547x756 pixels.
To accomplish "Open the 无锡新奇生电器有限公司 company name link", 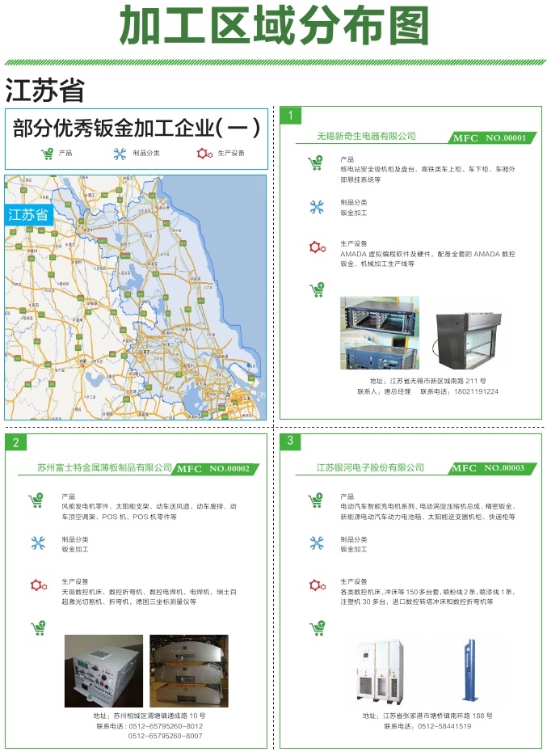I will pos(366,137).
